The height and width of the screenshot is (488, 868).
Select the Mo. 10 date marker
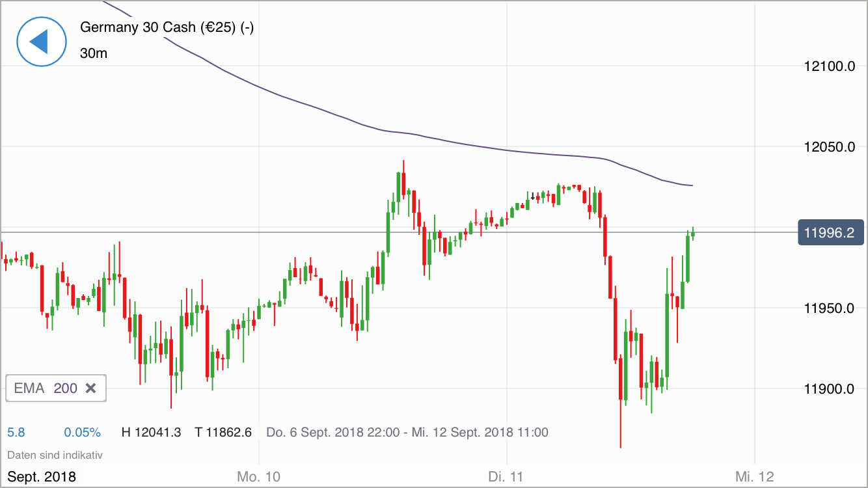point(258,476)
